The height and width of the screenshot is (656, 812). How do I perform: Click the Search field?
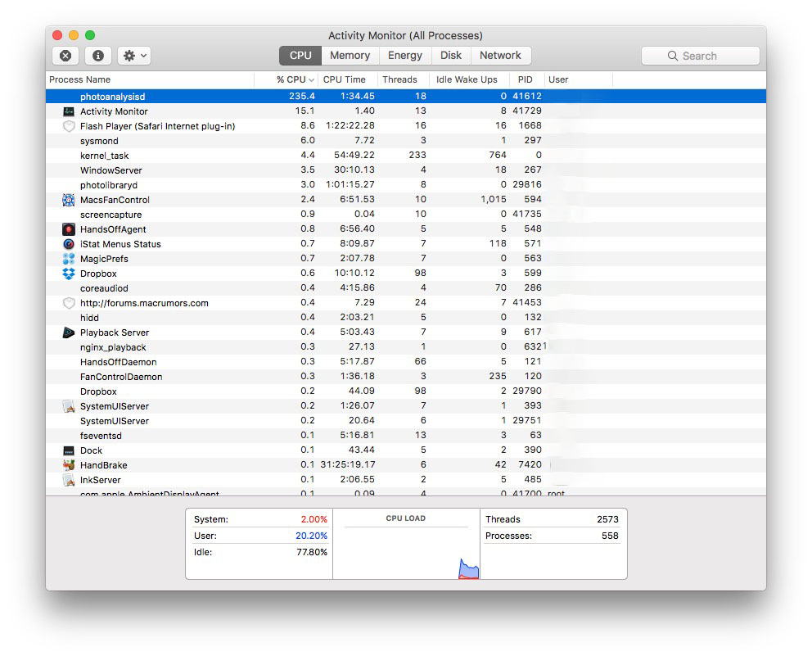point(700,56)
